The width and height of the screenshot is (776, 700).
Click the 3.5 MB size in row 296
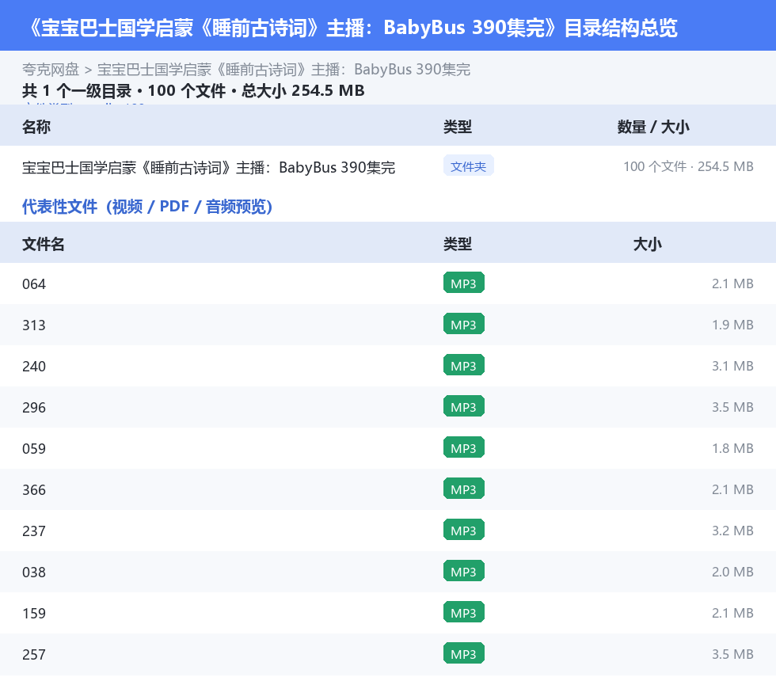[x=732, y=407]
